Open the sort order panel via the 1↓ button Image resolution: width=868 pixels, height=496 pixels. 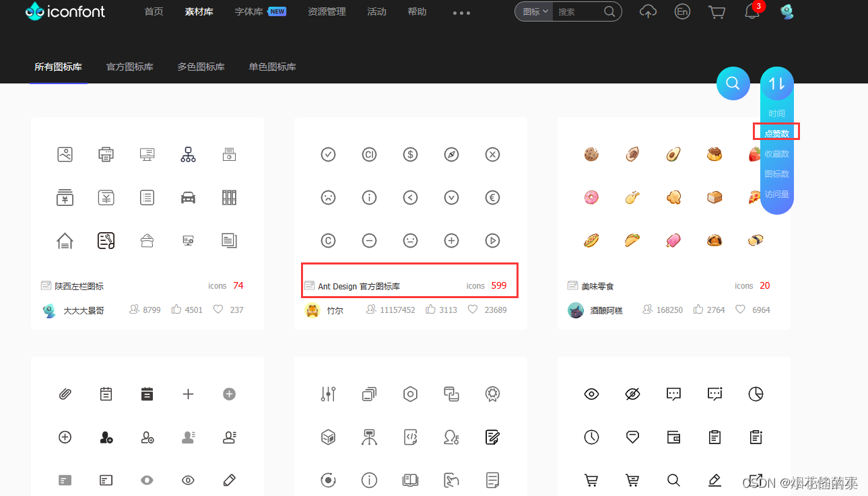click(776, 83)
